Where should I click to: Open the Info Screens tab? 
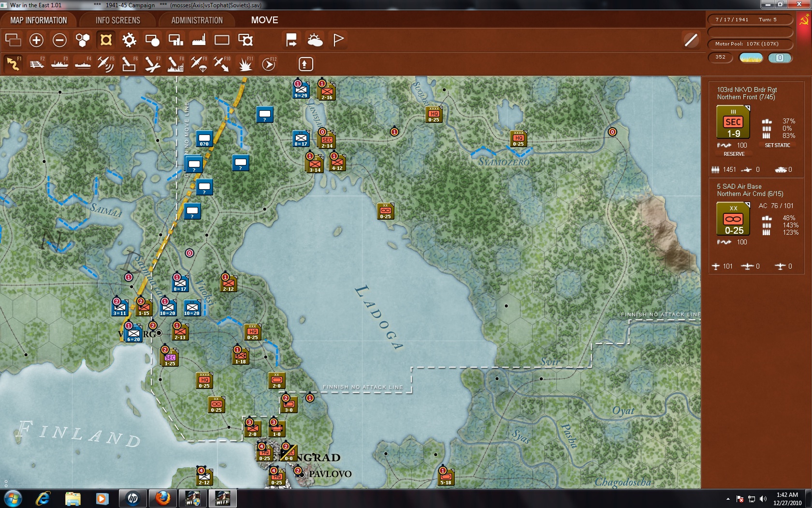tap(118, 20)
